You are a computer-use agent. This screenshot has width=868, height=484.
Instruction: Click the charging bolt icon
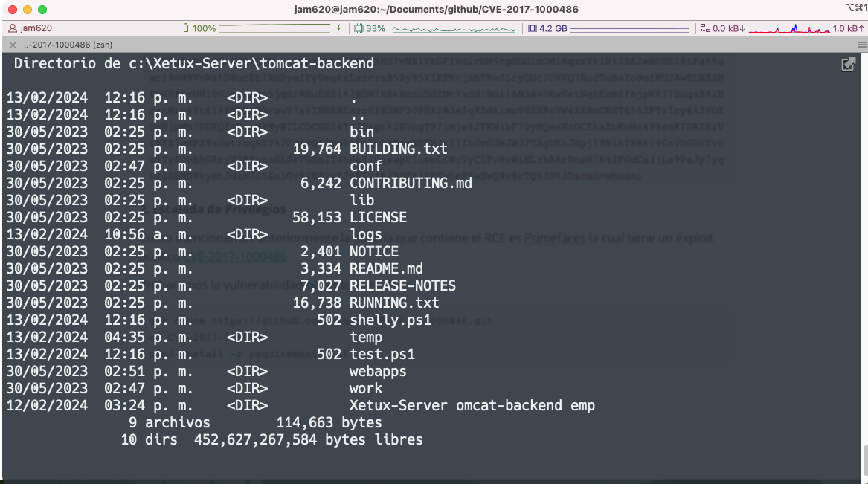tap(338, 28)
